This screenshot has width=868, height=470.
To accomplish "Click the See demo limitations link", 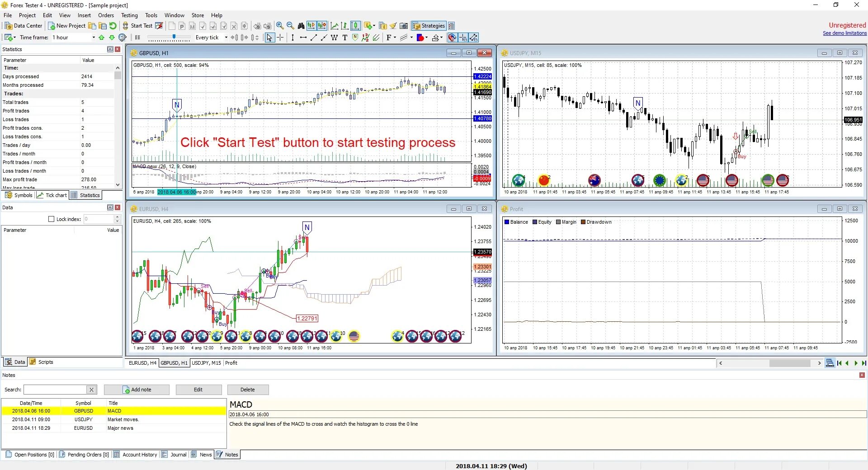I will pyautogui.click(x=844, y=33).
